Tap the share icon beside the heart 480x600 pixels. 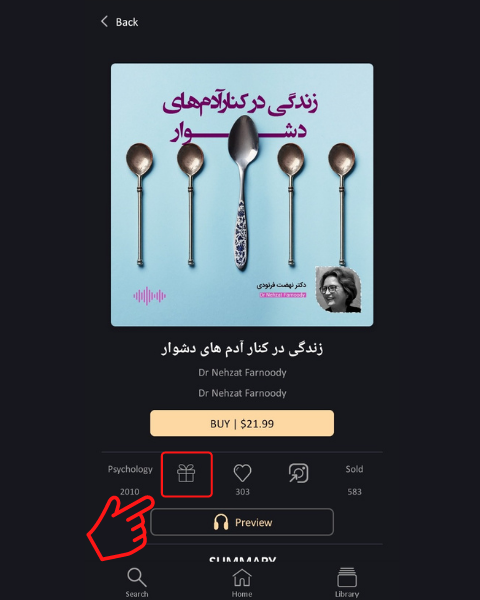(x=299, y=473)
